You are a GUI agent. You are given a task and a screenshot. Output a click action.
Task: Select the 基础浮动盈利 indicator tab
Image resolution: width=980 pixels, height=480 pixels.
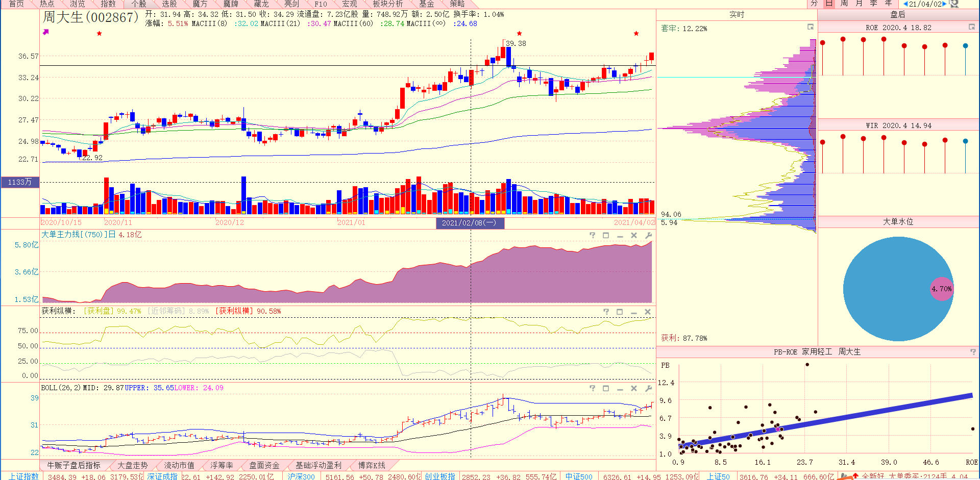[x=318, y=465]
